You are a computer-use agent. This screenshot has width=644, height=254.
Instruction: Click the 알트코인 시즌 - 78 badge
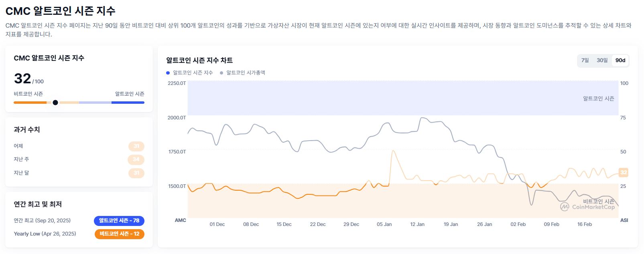point(119,220)
